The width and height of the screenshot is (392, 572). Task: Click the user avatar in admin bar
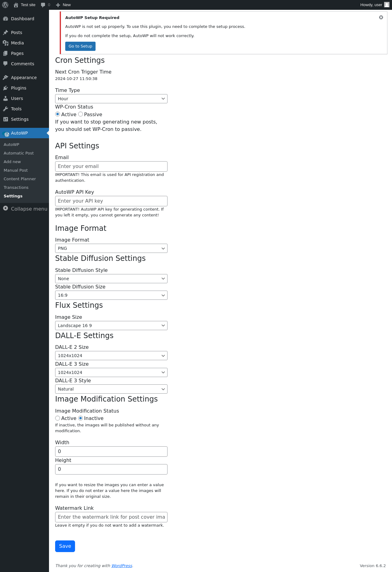pos(387,5)
